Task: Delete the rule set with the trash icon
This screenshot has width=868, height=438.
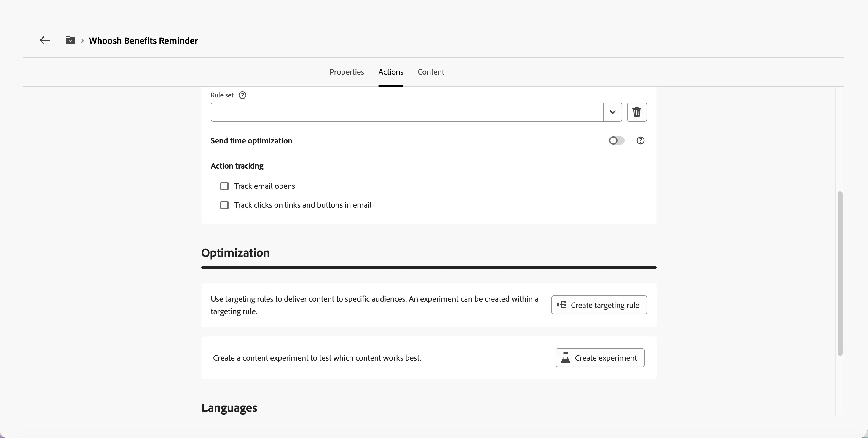Action: [x=636, y=112]
